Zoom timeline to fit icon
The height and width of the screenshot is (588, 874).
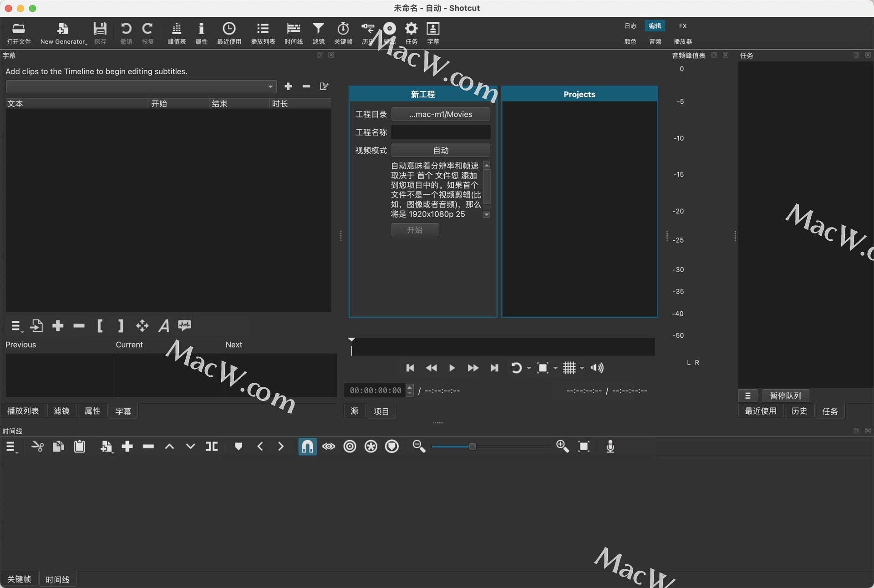(584, 446)
